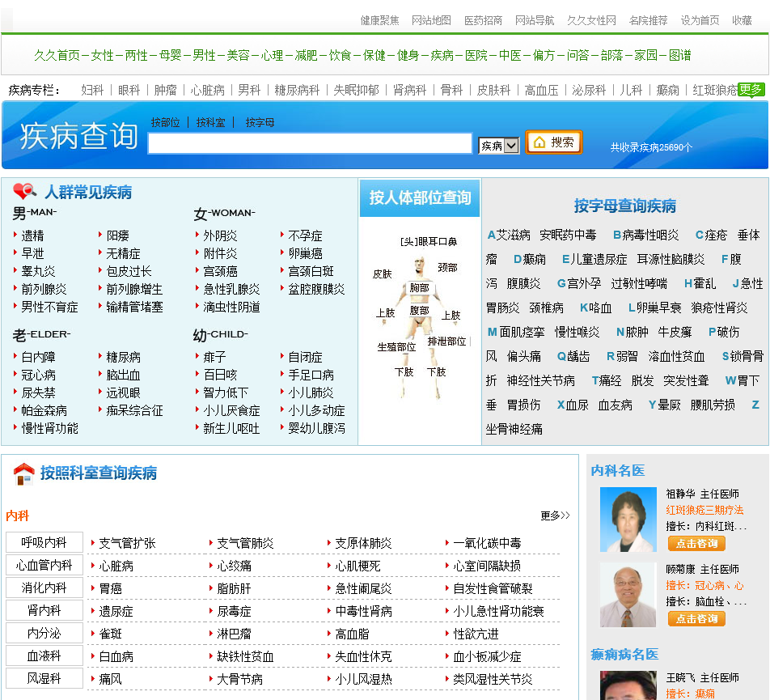Click 点击咨询 button under 顾菊康
Image resolution: width=770 pixels, height=700 pixels.
[696, 618]
